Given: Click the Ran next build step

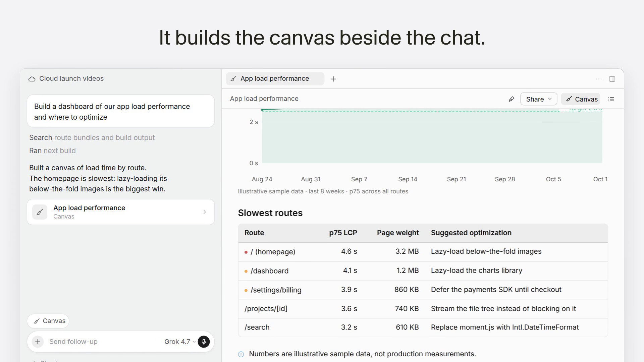Looking at the screenshot, I should [x=52, y=151].
